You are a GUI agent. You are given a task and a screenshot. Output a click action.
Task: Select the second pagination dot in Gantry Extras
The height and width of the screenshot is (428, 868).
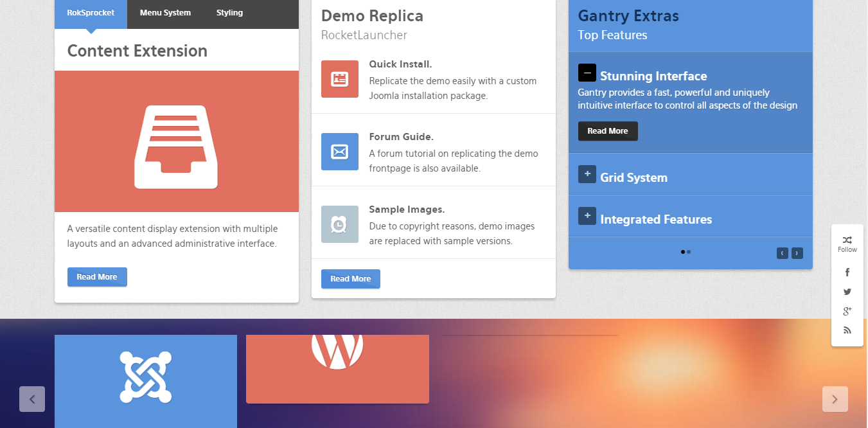click(x=689, y=252)
